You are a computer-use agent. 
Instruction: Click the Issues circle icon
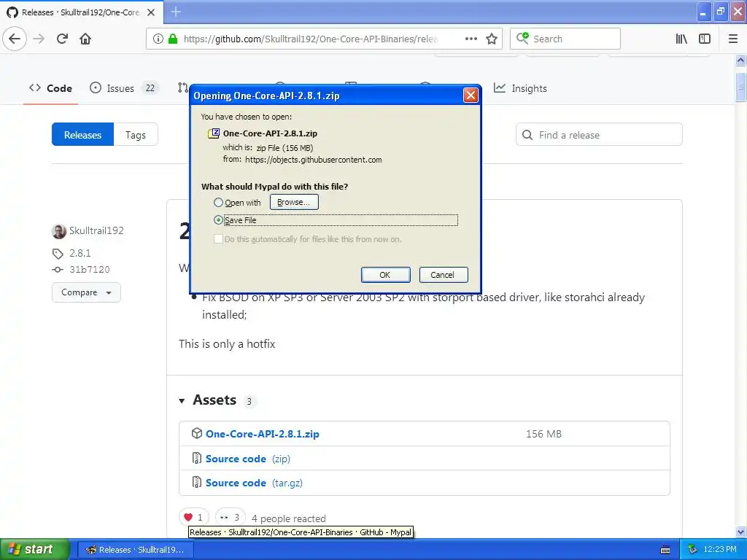pyautogui.click(x=96, y=87)
